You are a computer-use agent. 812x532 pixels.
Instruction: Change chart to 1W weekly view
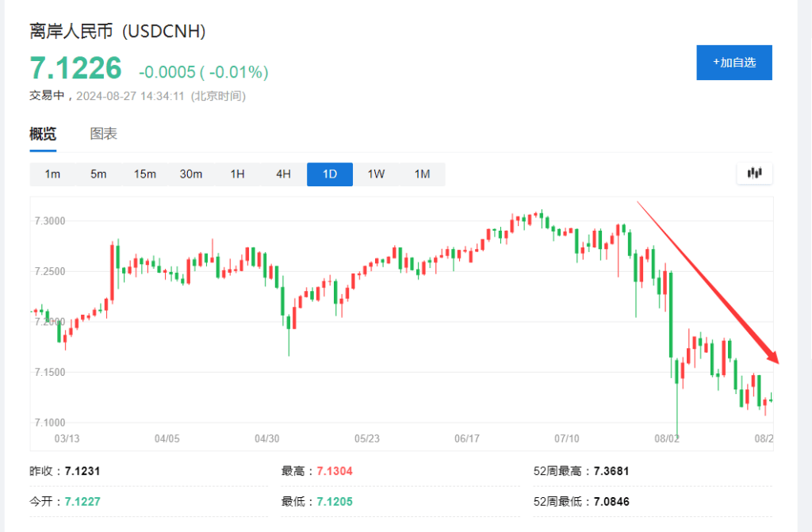(x=376, y=174)
